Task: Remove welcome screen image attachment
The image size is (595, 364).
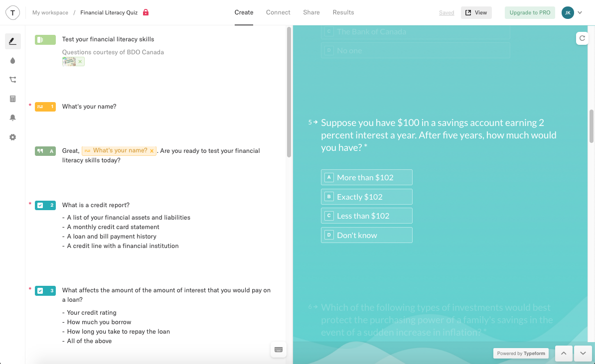Action: click(80, 61)
